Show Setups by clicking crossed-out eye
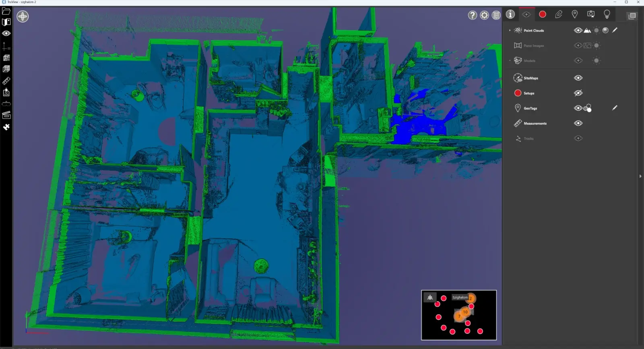 (x=578, y=93)
